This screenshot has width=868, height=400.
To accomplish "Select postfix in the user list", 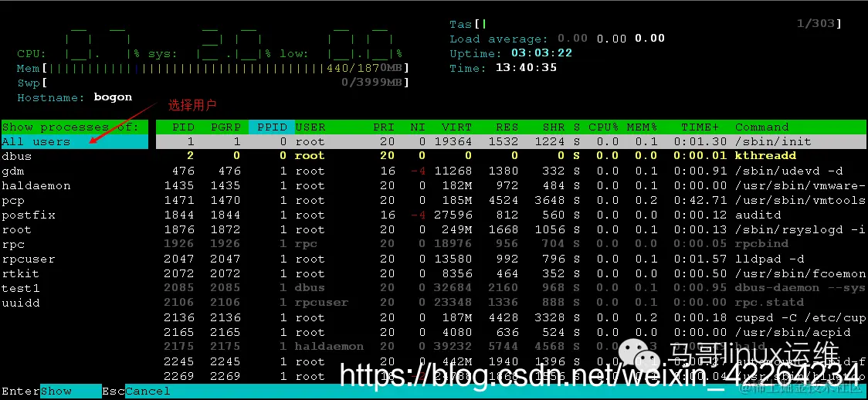I will point(29,215).
